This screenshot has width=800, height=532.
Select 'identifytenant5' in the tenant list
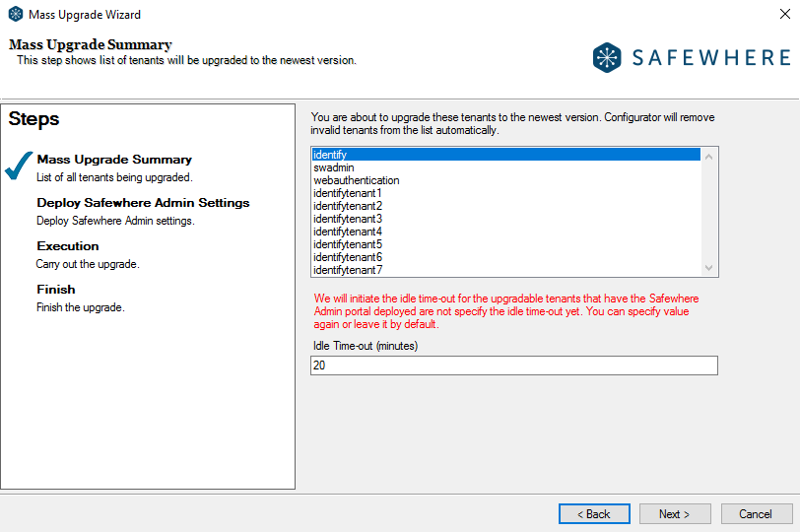click(x=506, y=243)
